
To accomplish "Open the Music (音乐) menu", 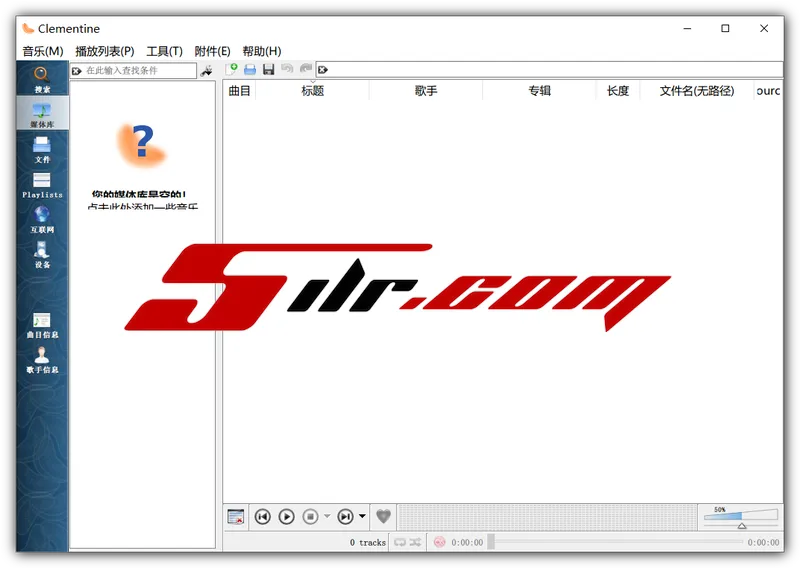I will pos(43,51).
